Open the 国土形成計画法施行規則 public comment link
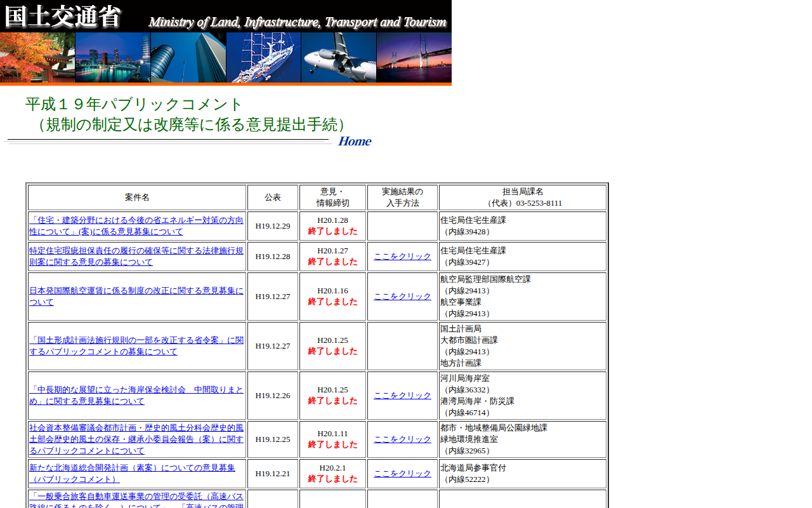The image size is (812, 508). click(x=135, y=346)
